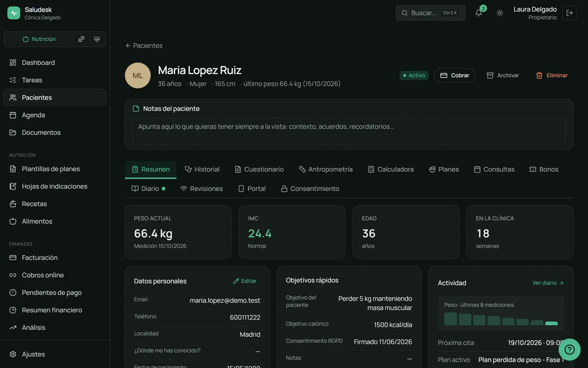Switch to the Nutrición module
The height and width of the screenshot is (368, 588).
point(39,39)
